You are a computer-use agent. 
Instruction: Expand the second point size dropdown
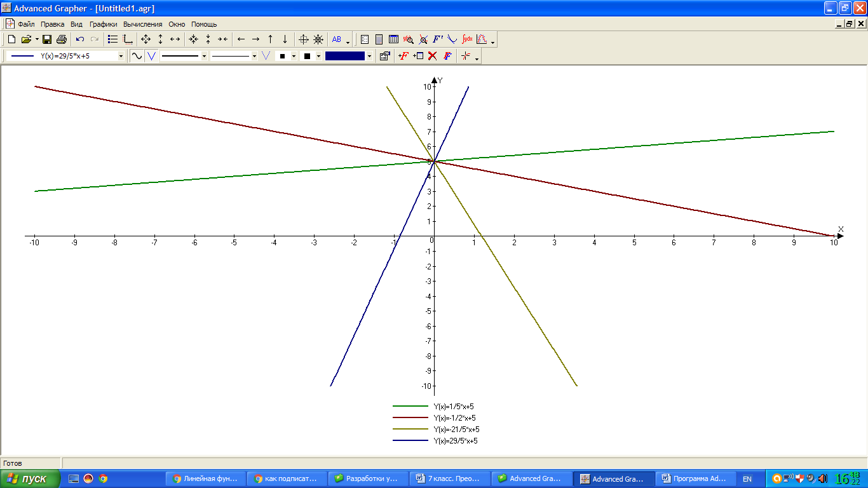318,56
